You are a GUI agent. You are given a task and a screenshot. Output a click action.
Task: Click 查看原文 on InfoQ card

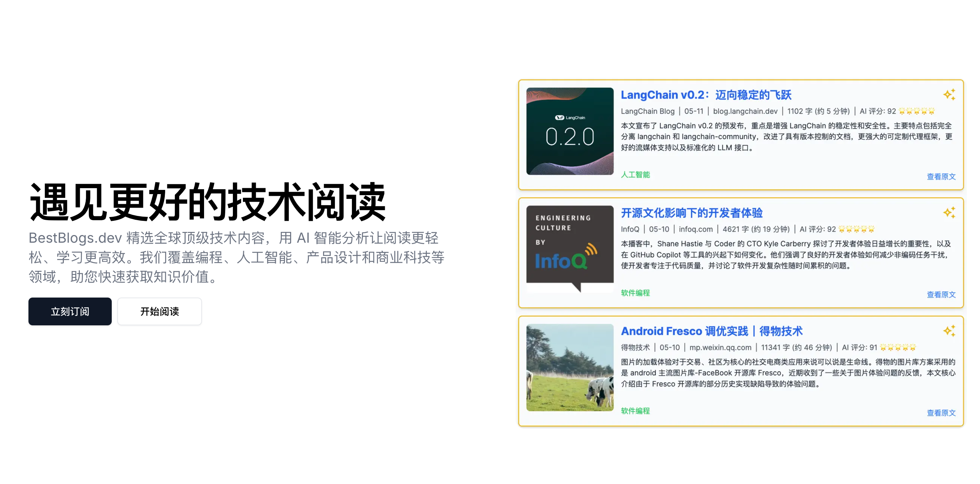click(x=941, y=294)
